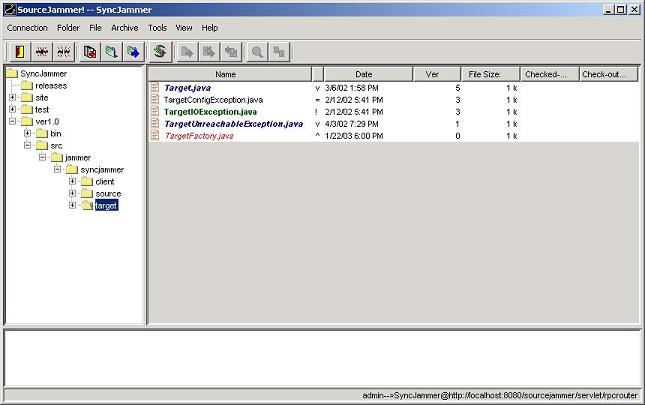Screen dimensions: 645x405
Task: Select the TargetFactory.java file name
Action: (x=199, y=136)
